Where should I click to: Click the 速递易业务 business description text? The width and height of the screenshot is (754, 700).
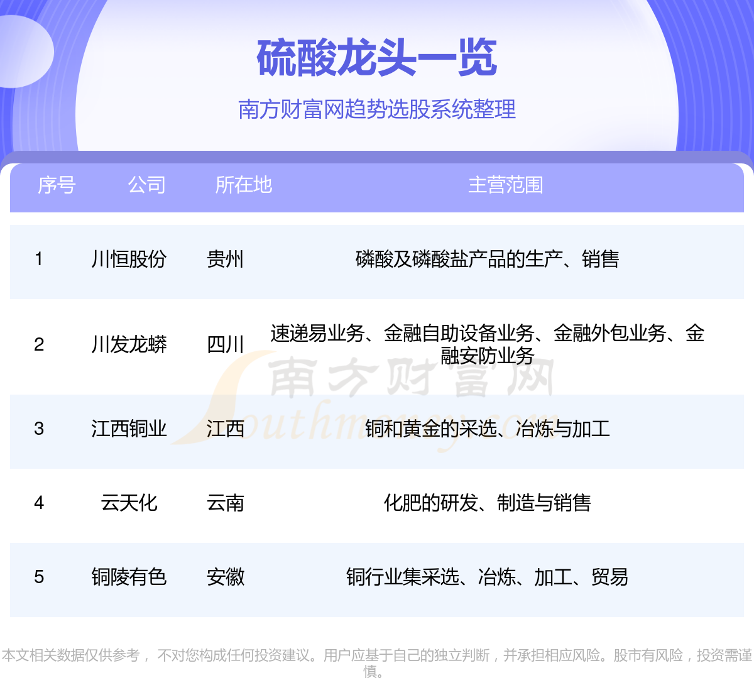pos(488,344)
